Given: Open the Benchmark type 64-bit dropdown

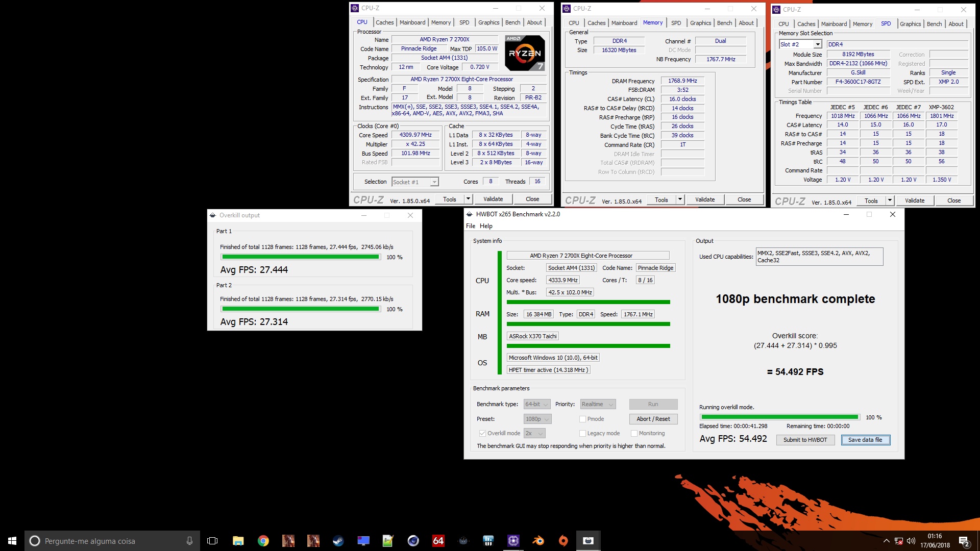Looking at the screenshot, I should pyautogui.click(x=537, y=404).
